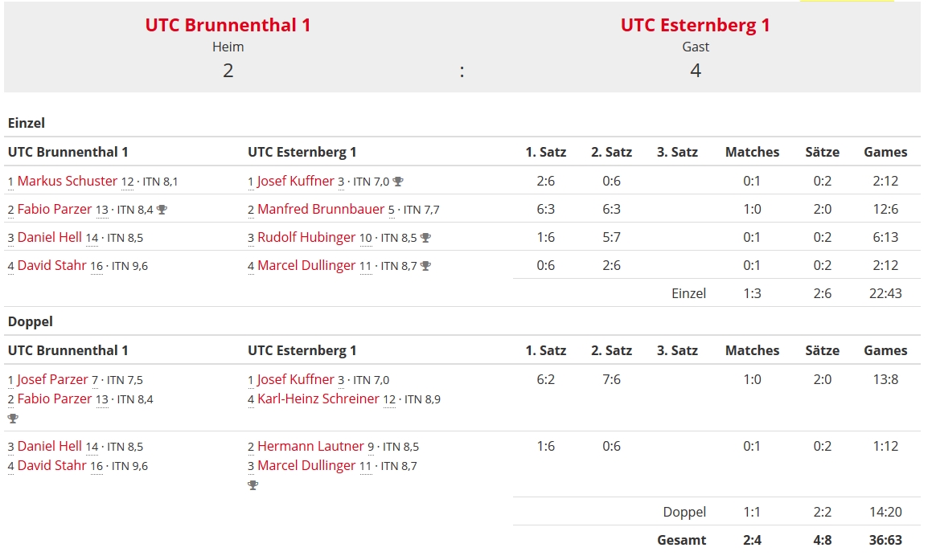Click trophy icon next to Josef Kuffner singles
Screen dimensions: 932x560
point(398,182)
